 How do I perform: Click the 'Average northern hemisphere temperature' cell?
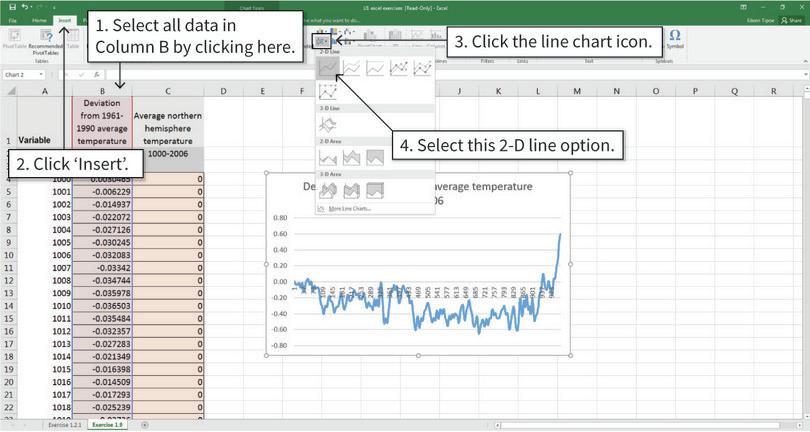click(168, 122)
